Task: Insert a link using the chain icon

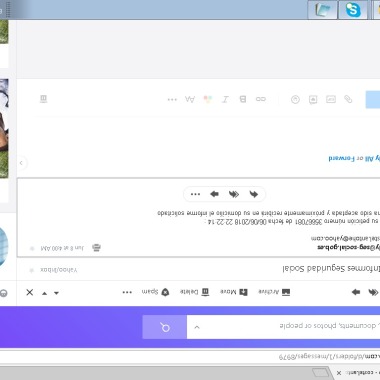Action: point(261,99)
